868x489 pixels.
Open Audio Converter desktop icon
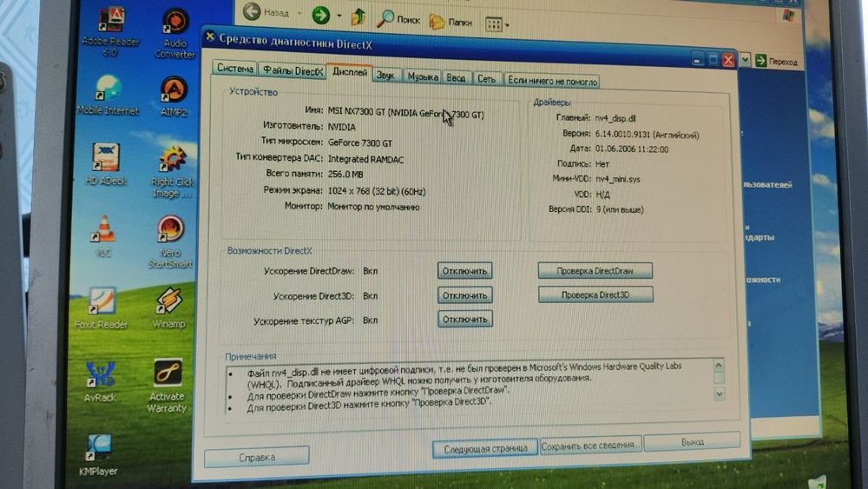(175, 33)
